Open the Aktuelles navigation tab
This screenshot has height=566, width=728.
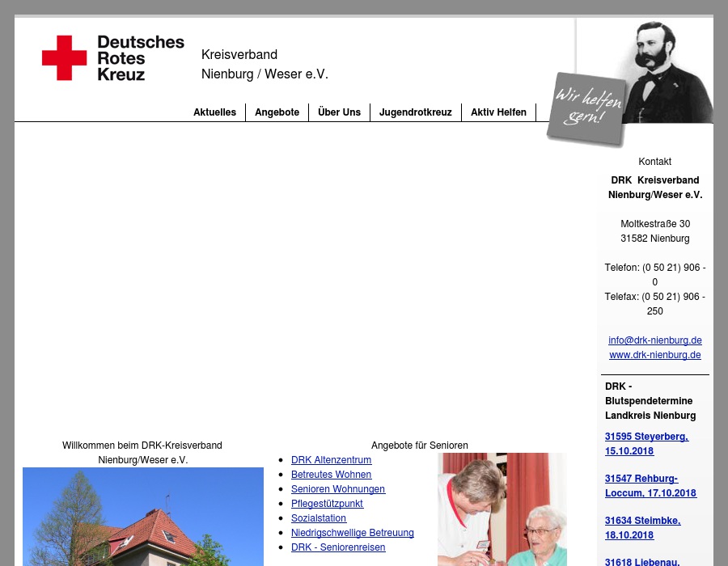[x=214, y=112]
